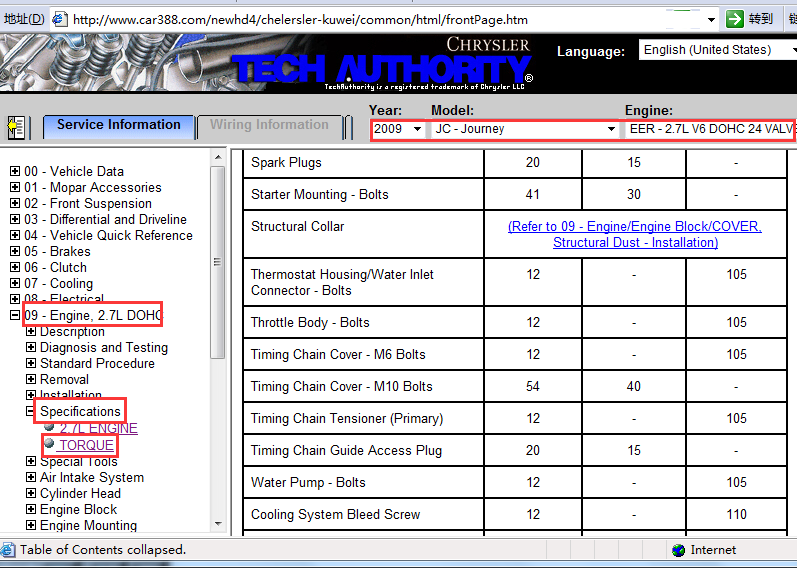
Task: Click Timing Chain Tensioner (Primary) row
Action: (347, 419)
